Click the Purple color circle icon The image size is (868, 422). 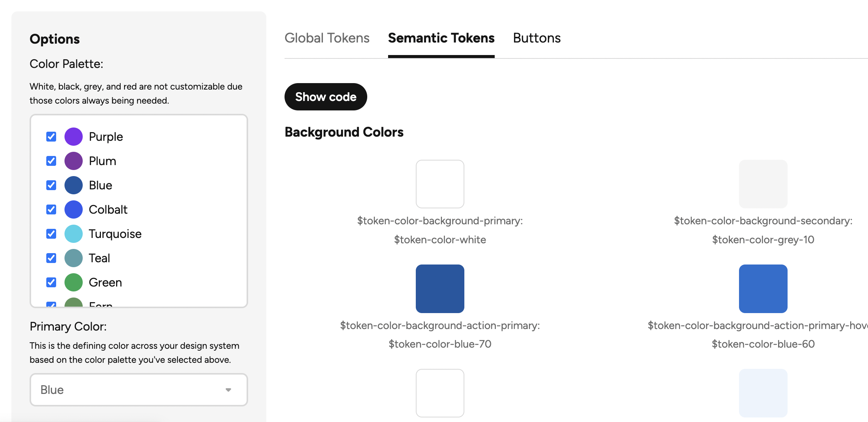[x=74, y=137]
